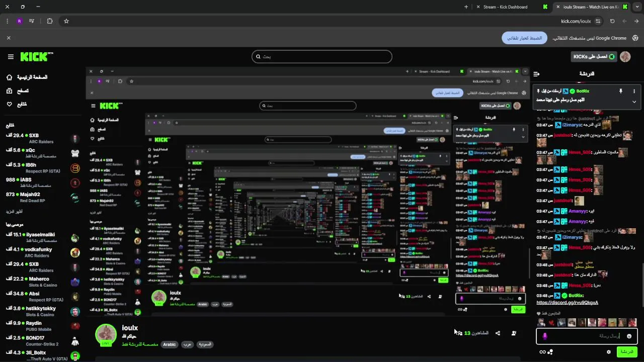This screenshot has width=644, height=362.
Task: Focus the إرسال رسالة chat message field
Action: 587,336
